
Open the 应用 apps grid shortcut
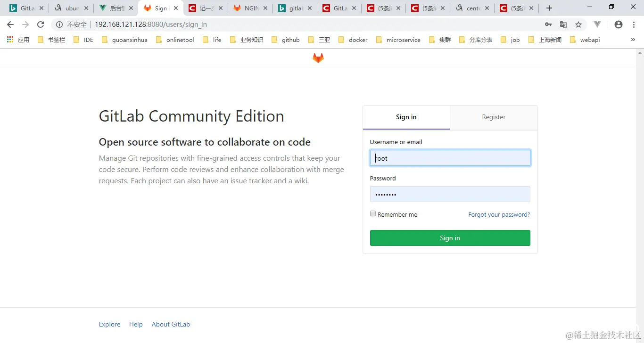[18, 40]
